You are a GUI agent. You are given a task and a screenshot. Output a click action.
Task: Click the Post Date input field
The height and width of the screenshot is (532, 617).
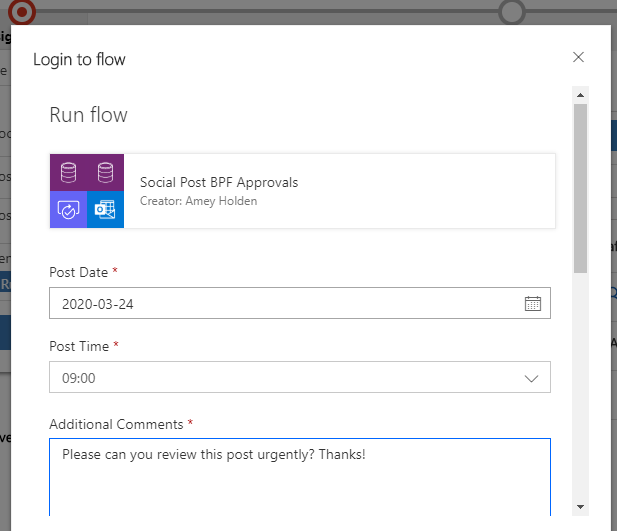300,303
